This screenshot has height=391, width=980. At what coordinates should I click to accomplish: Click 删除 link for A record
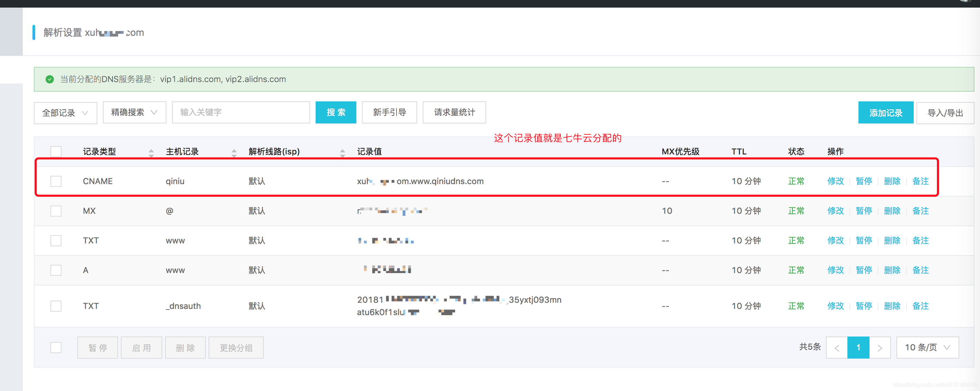[x=892, y=270]
